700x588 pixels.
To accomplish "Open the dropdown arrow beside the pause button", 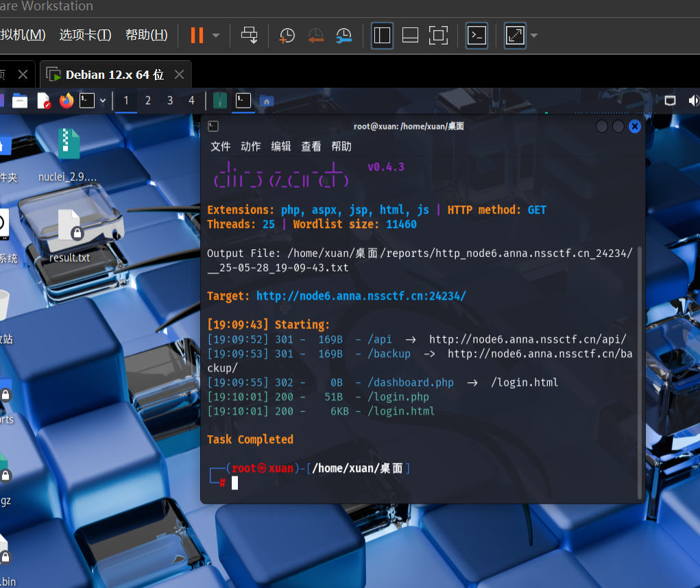I will pos(216,36).
